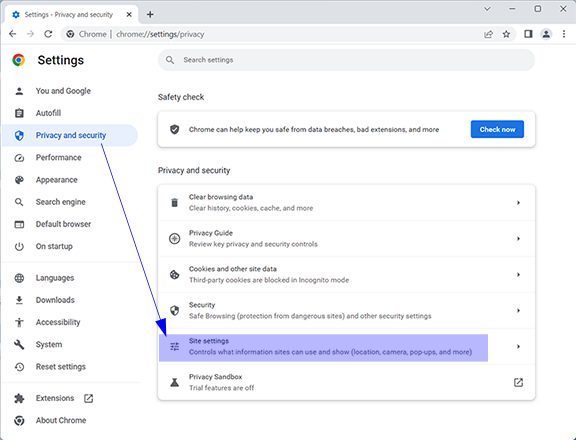Open Privacy Sandbox external link icon
The width and height of the screenshot is (576, 440).
518,382
